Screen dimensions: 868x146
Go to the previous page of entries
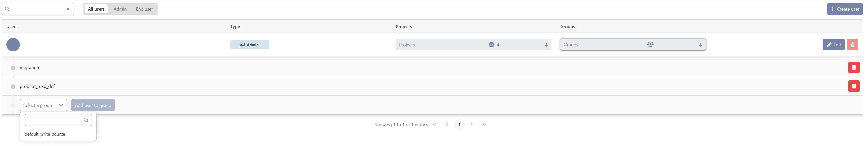(447, 125)
